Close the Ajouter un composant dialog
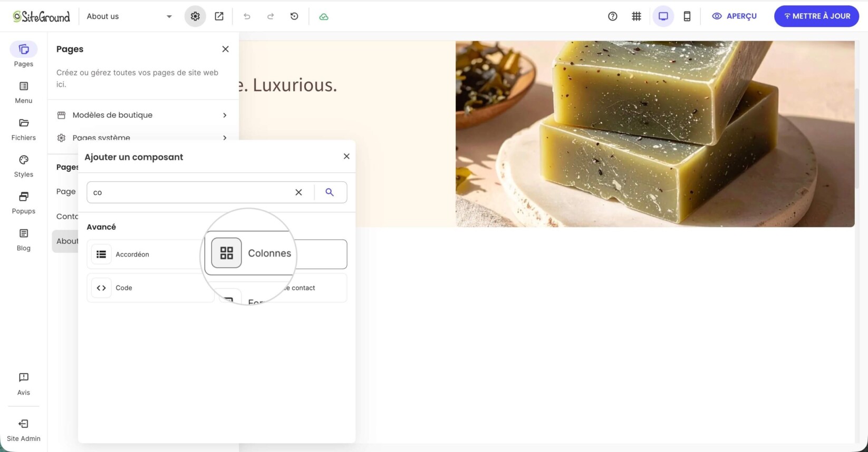Screen dimensions: 868x452 [x=346, y=156]
